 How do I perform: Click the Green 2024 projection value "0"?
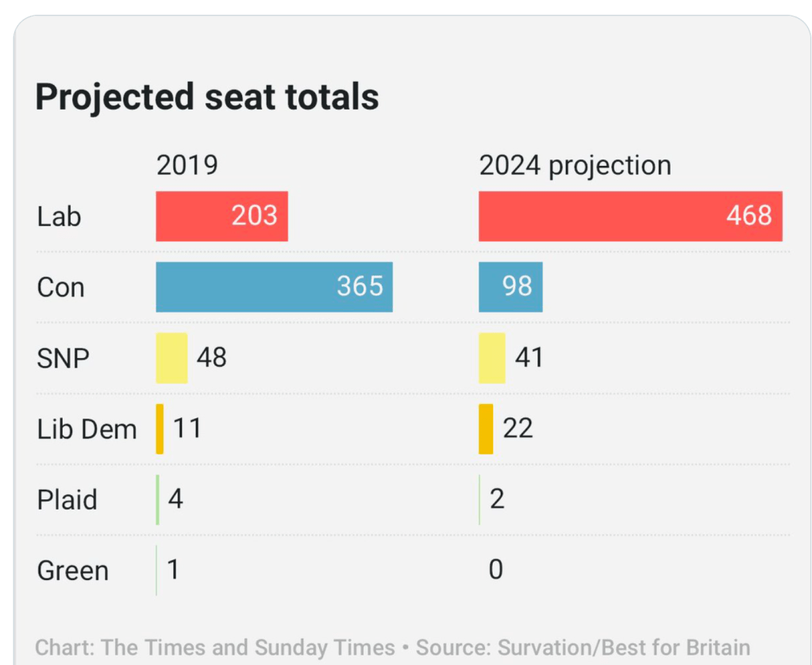coord(495,570)
